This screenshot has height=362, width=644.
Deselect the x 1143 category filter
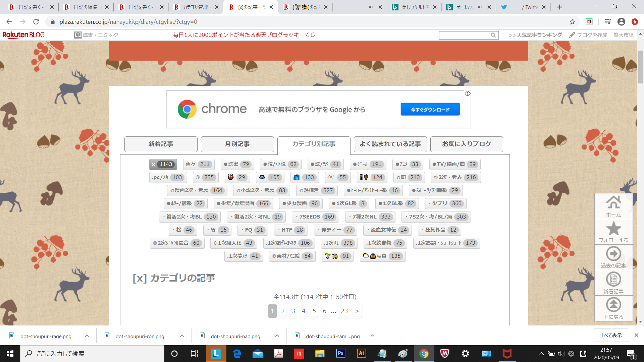click(x=163, y=164)
